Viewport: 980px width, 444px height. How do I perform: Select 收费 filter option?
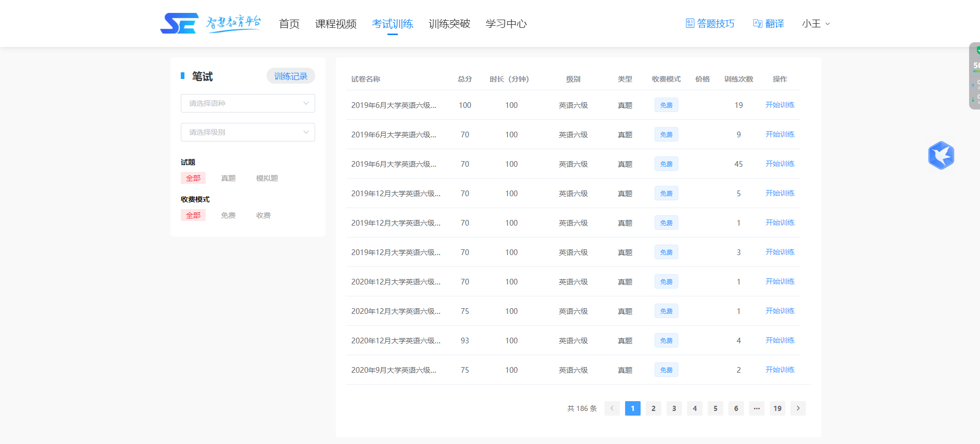point(263,215)
